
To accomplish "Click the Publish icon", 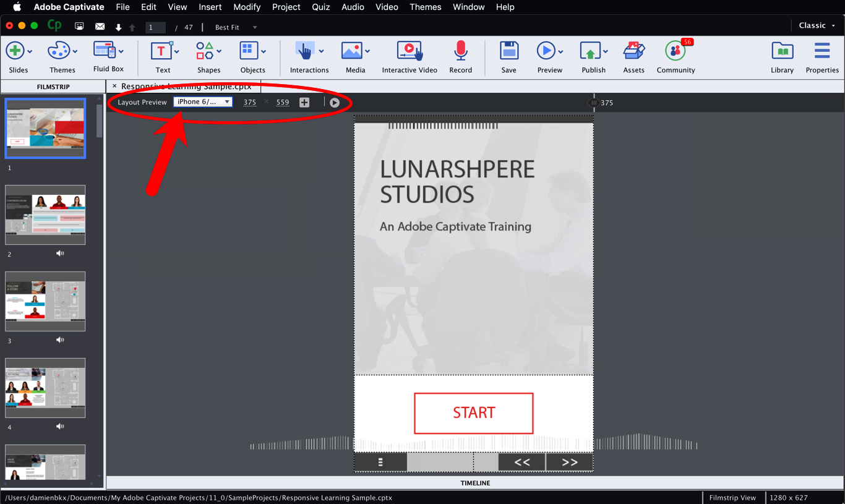I will [590, 51].
